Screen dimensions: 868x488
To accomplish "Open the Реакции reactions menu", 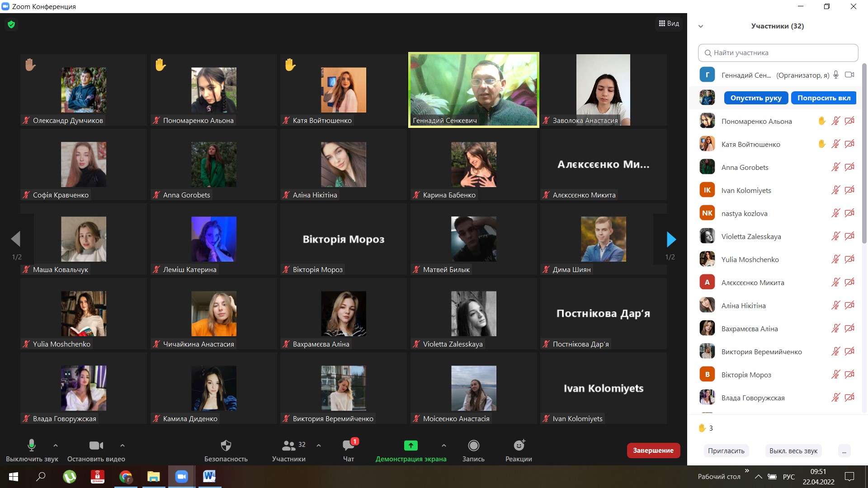I will [519, 450].
